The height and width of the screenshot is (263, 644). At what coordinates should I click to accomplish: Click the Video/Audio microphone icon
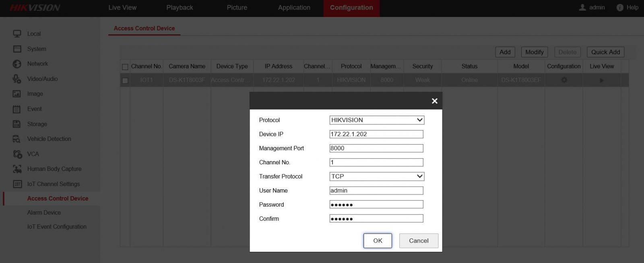pos(17,79)
